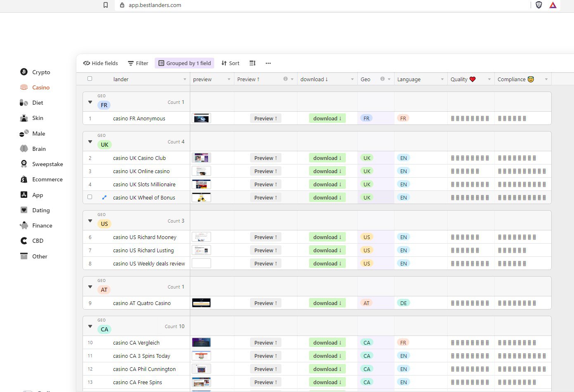Viewport: 574px width, 392px height.
Task: Open the Brave shields lion icon
Action: (x=539, y=5)
